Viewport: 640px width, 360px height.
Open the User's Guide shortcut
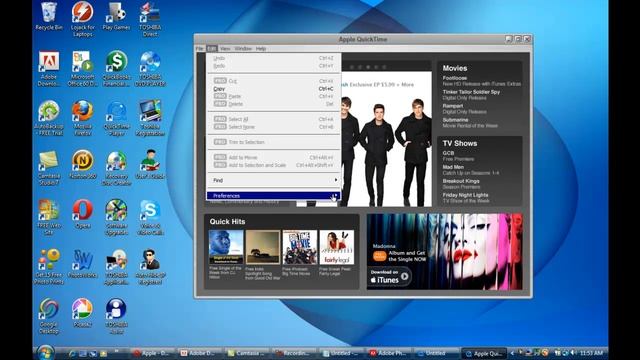point(150,164)
